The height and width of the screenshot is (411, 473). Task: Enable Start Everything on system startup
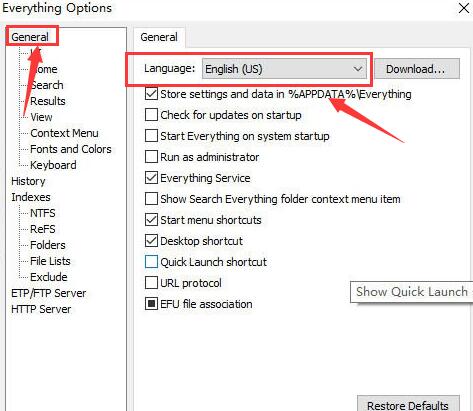point(151,136)
